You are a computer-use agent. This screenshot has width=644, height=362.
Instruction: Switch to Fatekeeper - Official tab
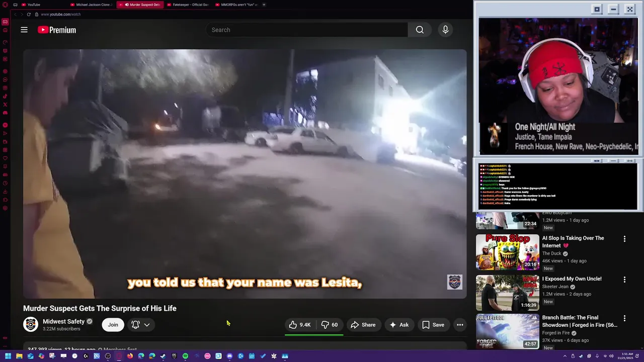coord(188,5)
